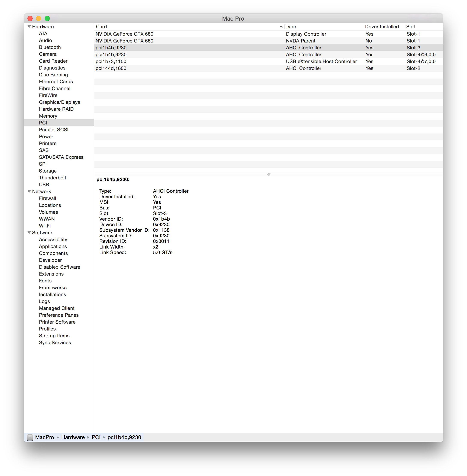467x476 pixels.
Task: Select Disabled Software entry
Action: pos(60,267)
